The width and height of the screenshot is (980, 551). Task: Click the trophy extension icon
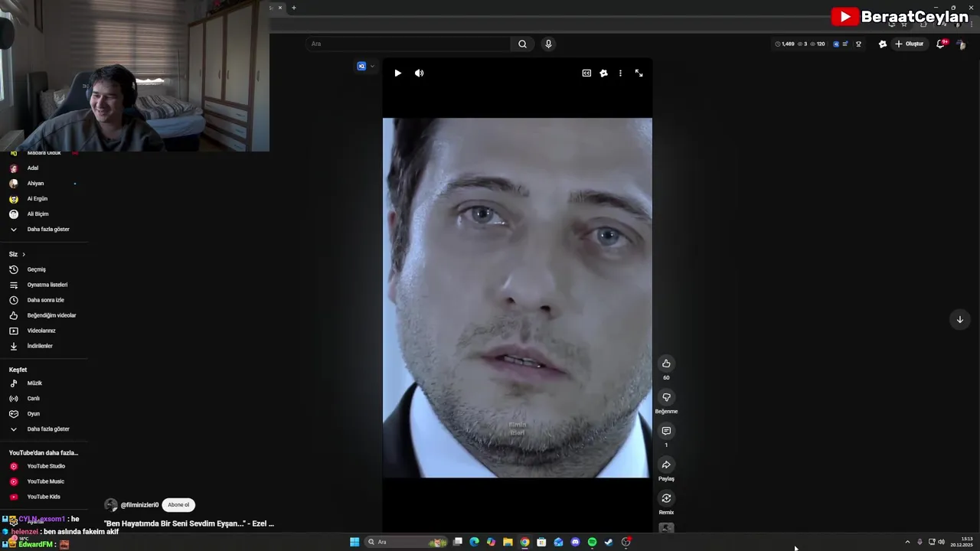tap(858, 44)
